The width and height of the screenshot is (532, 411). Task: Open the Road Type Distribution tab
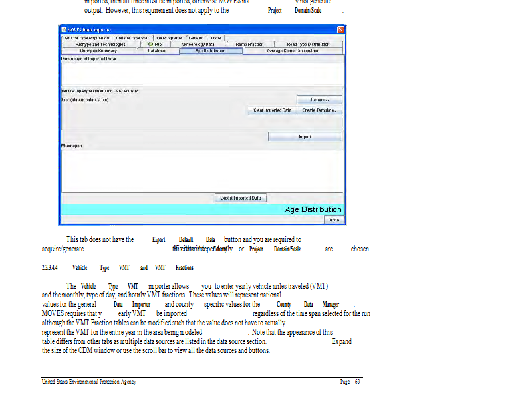click(308, 44)
